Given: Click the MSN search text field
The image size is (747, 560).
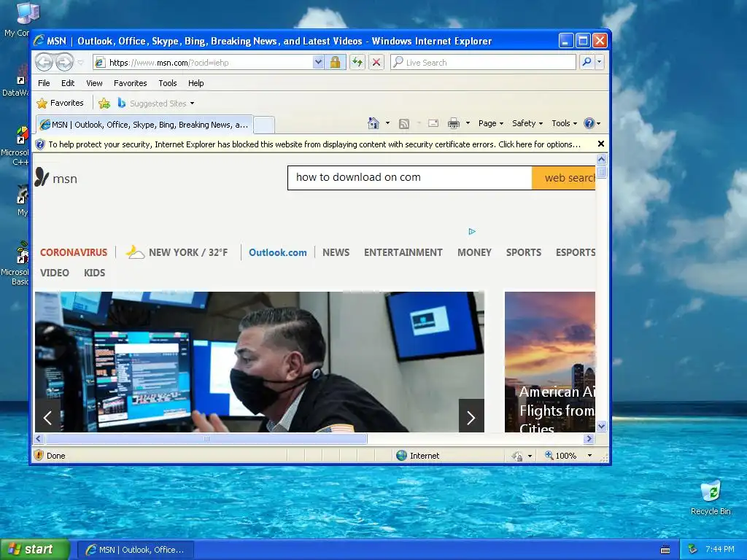Looking at the screenshot, I should coord(410,178).
